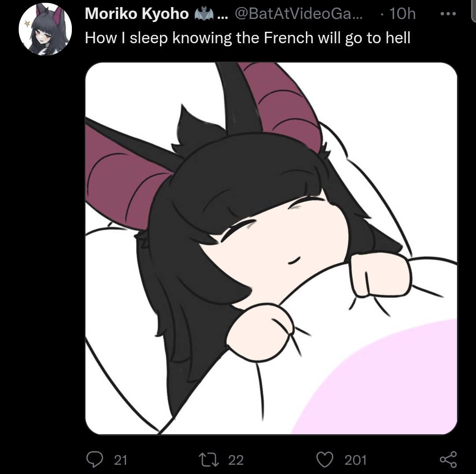The image size is (476, 474).
Task: Open the Moriko Kyoho display name link
Action: tap(137, 14)
